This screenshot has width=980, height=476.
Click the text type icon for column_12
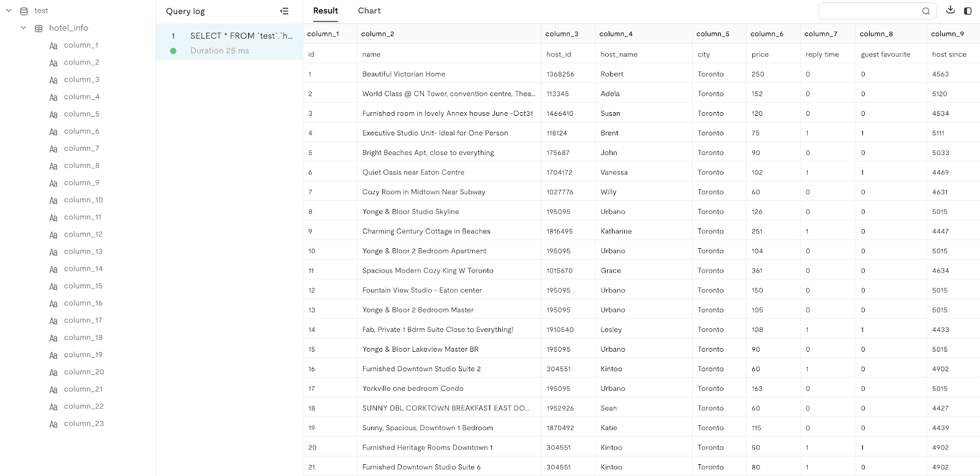pos(53,235)
